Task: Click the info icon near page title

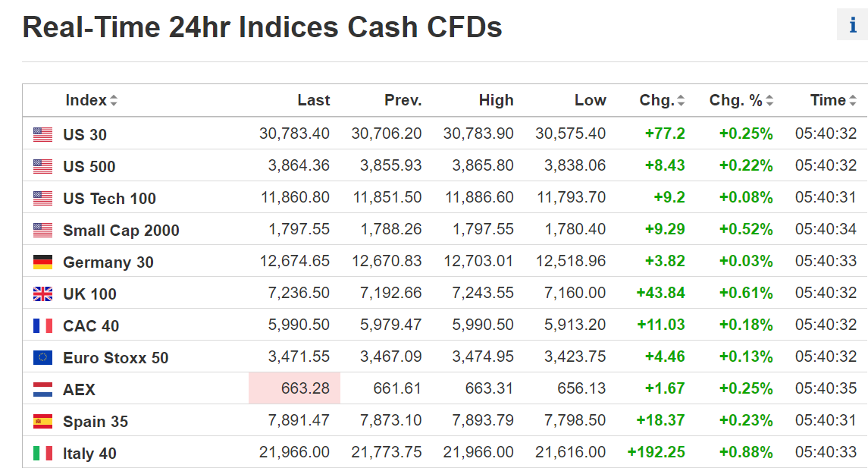Action: coord(853,25)
